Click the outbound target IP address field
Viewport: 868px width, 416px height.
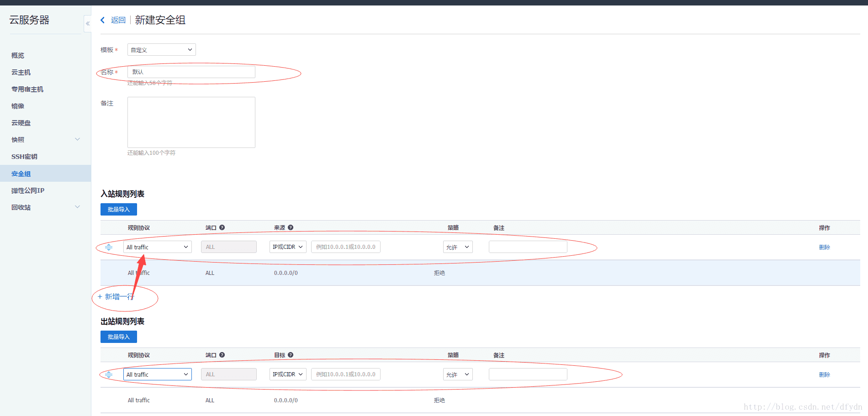point(346,374)
